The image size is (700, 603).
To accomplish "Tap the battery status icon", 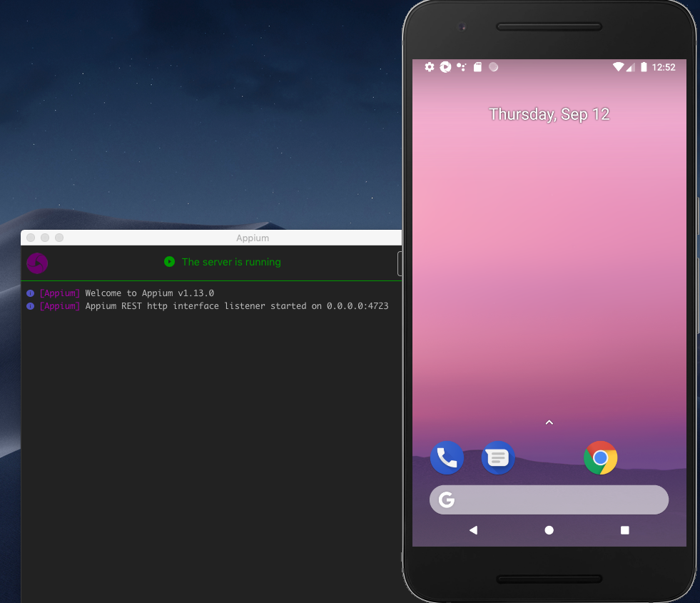I will click(644, 67).
